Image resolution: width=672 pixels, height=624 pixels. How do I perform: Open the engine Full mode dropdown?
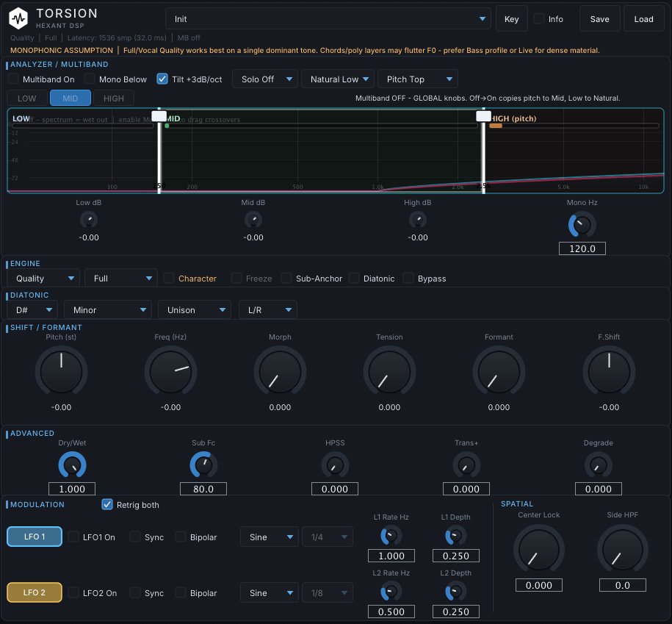click(121, 279)
